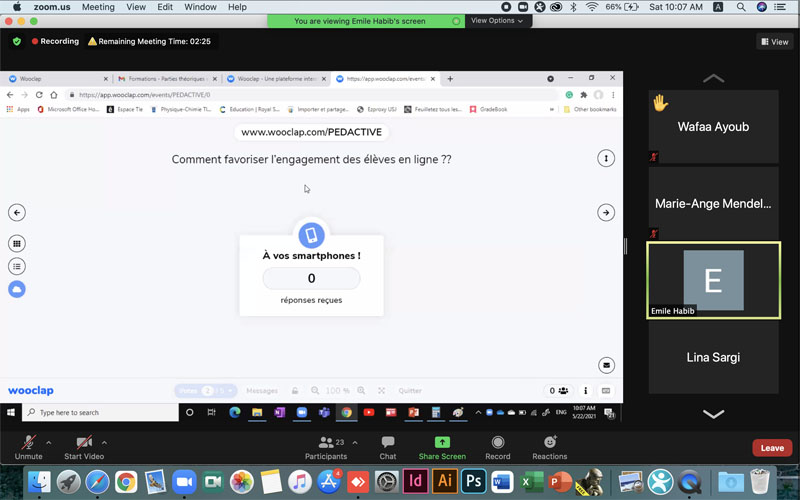
Task: Open the Participants panel
Action: tap(326, 447)
